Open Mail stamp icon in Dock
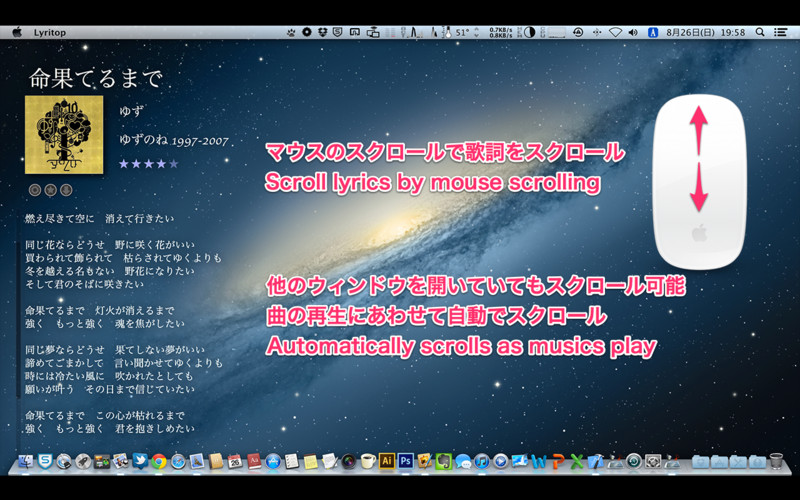800x500 pixels. click(197, 461)
